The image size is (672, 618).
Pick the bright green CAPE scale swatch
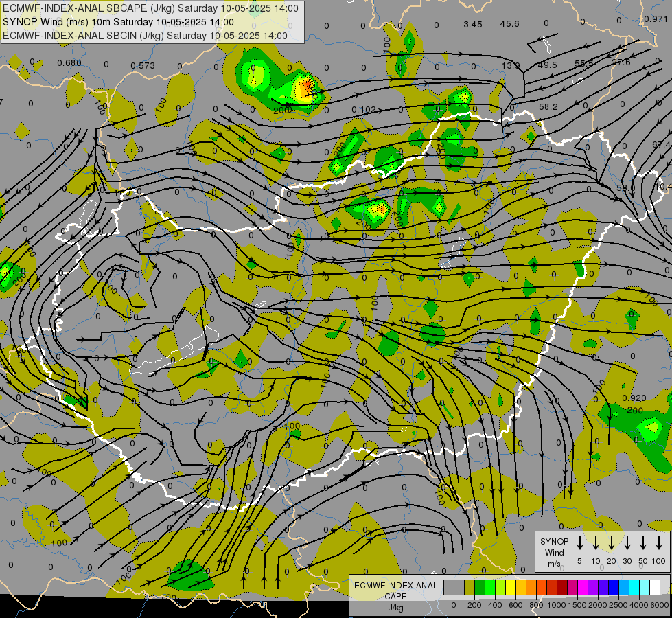pyautogui.click(x=490, y=587)
